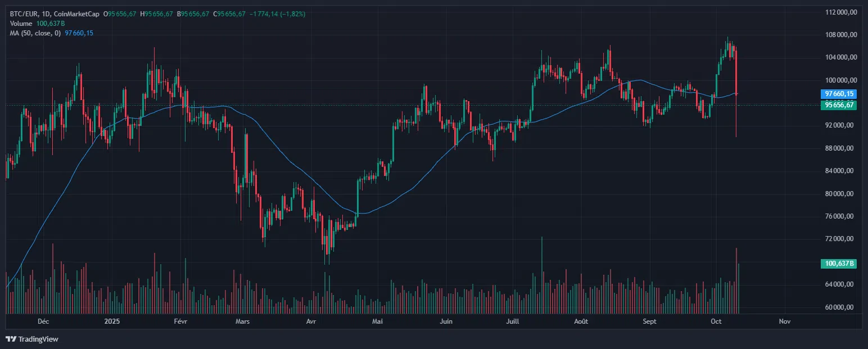Click the Mars label on the time axis
Image resolution: width=868 pixels, height=349 pixels.
[x=242, y=321]
